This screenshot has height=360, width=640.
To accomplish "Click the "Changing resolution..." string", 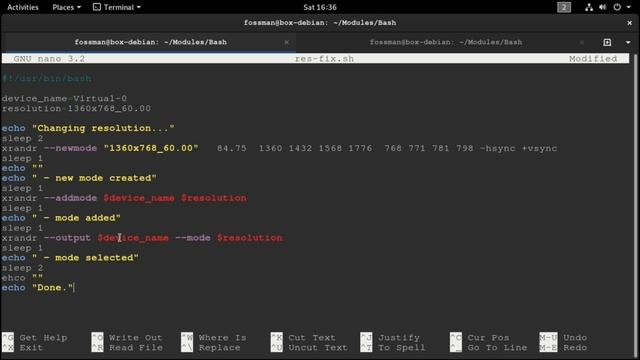I will tap(103, 128).
